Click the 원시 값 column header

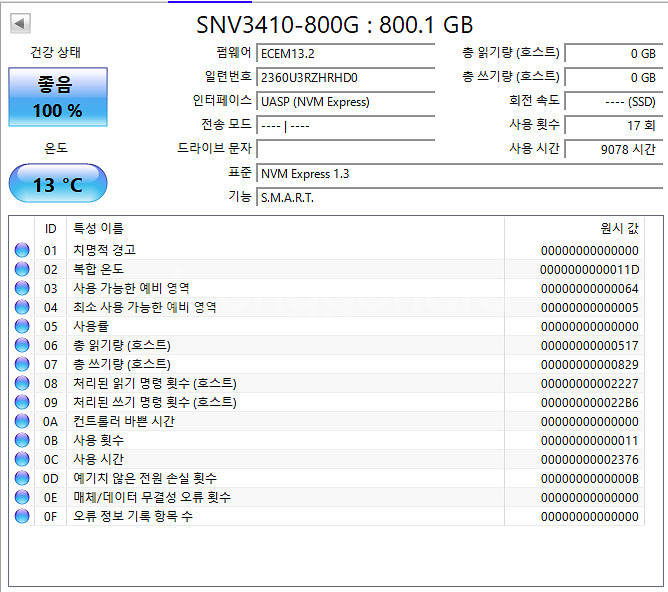point(574,229)
